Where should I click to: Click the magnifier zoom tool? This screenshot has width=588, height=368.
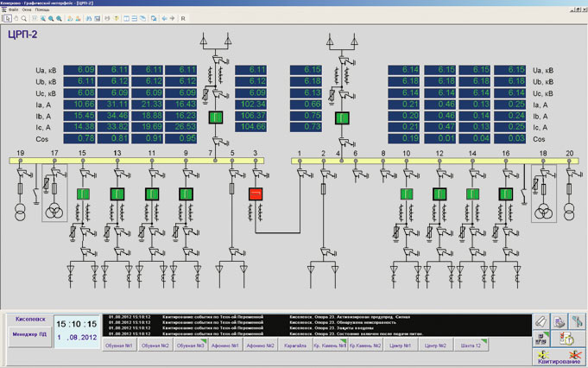click(x=24, y=17)
